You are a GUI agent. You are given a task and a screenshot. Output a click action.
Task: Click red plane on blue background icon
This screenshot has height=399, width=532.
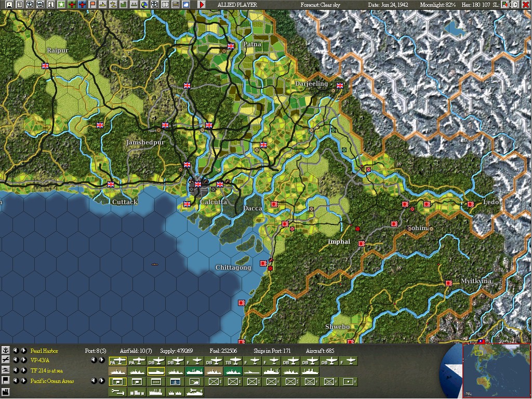point(82,4)
